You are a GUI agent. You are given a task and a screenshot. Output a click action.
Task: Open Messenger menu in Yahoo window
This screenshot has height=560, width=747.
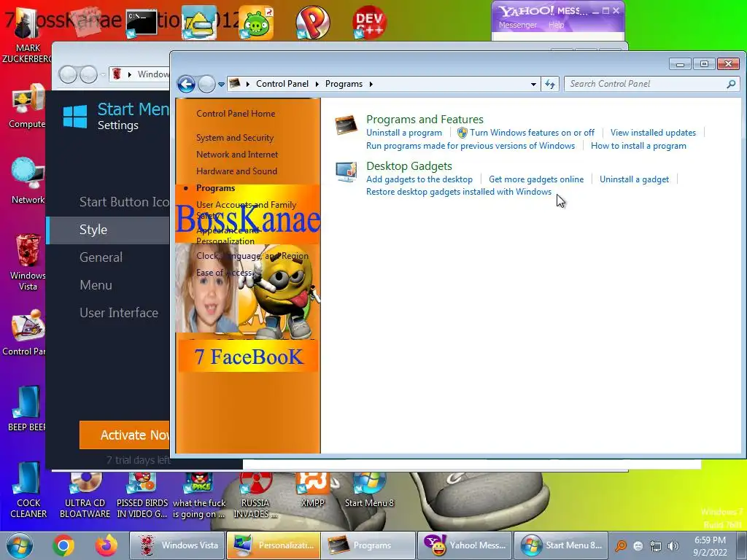517,26
